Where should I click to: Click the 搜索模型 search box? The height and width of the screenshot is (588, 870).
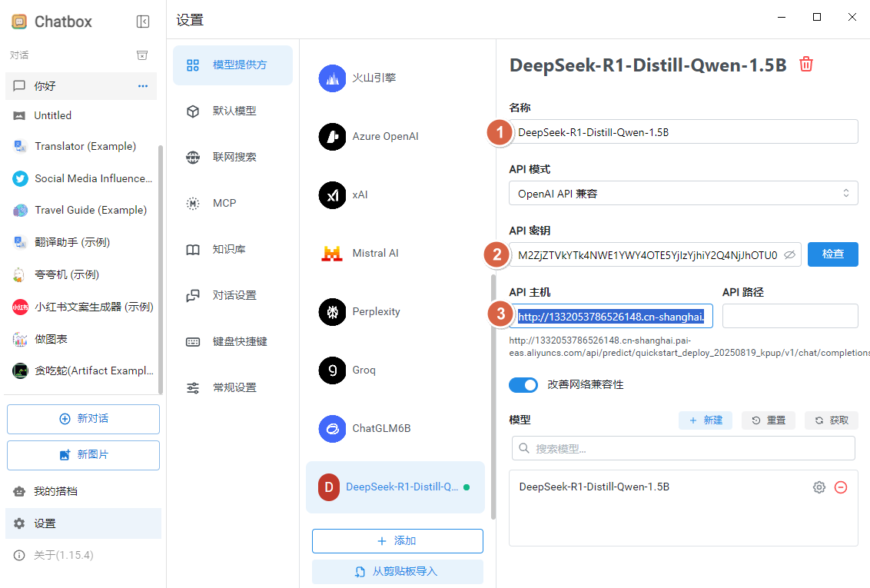click(x=683, y=448)
